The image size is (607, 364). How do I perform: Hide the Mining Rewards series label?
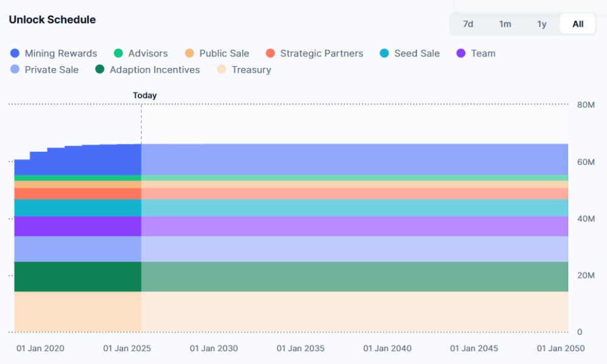click(x=61, y=53)
